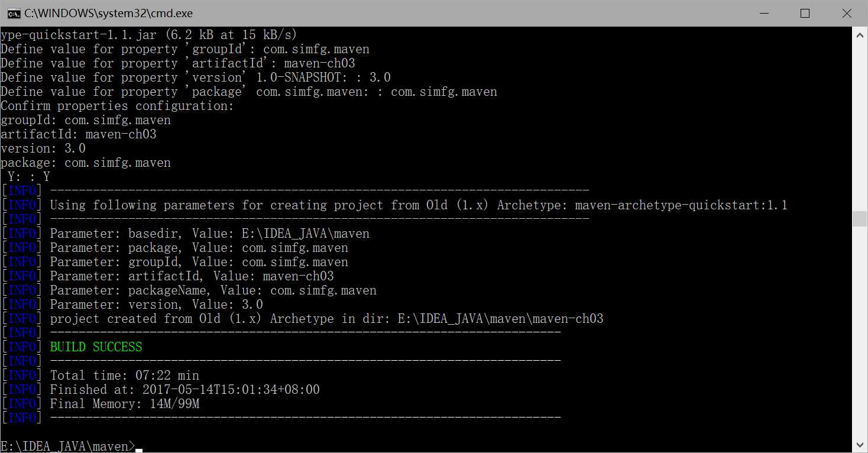Click the text maven-archetype-quickstart:1.1
Image resolution: width=868 pixels, height=453 pixels.
point(681,205)
